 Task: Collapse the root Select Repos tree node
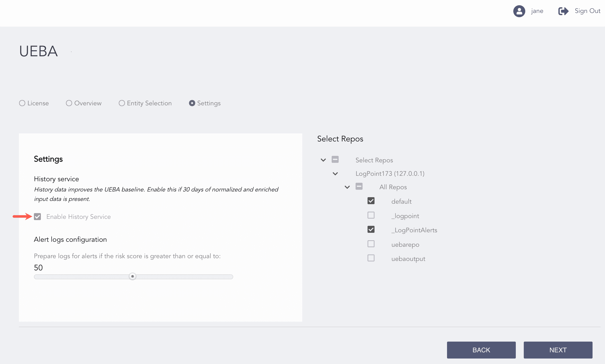pyautogui.click(x=323, y=160)
